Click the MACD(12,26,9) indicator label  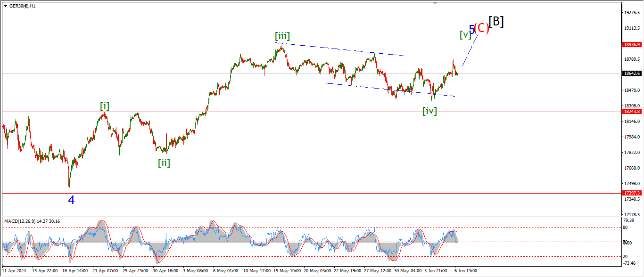[x=32, y=221]
